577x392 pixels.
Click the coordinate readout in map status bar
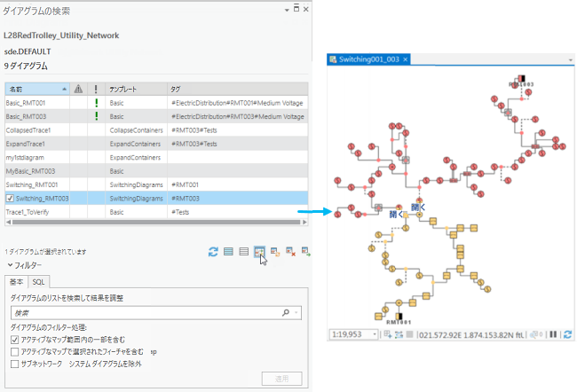(471, 334)
